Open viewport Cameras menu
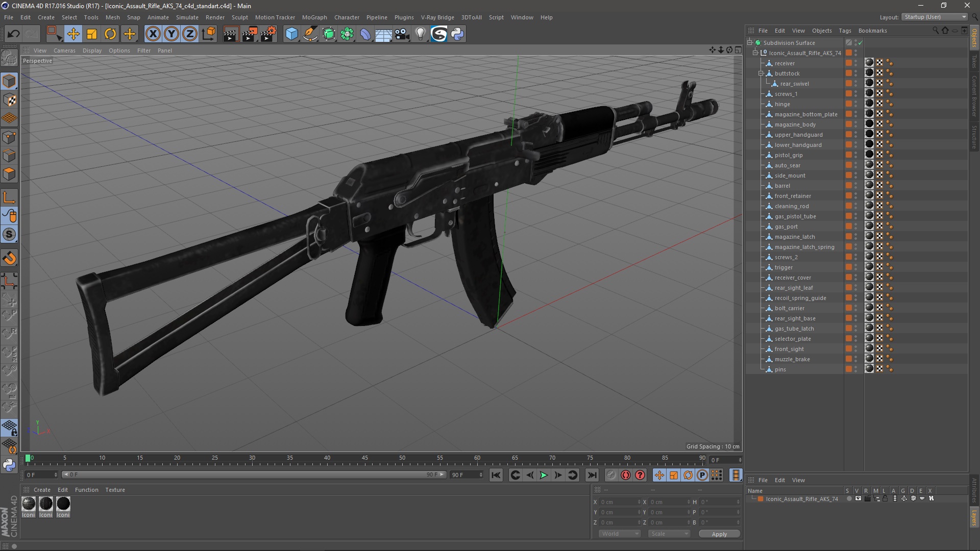This screenshot has width=980, height=551. (x=64, y=51)
